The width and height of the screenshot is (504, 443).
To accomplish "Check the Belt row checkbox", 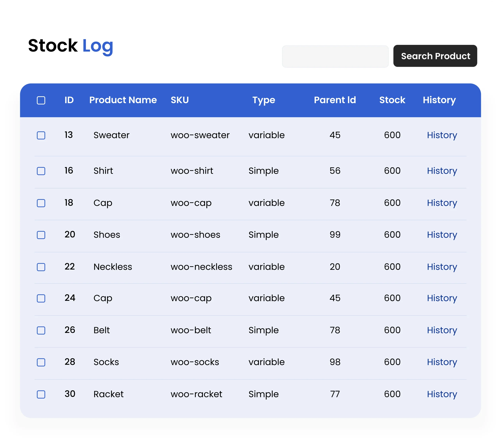I will (41, 330).
